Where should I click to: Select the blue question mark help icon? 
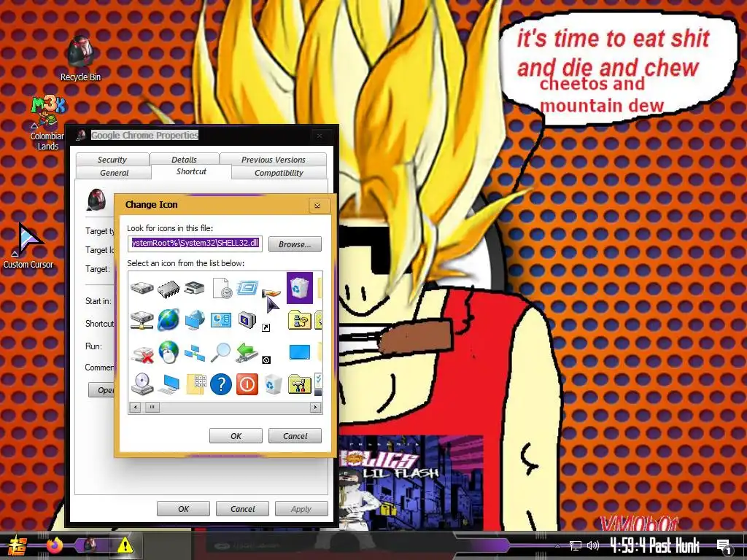tap(220, 384)
